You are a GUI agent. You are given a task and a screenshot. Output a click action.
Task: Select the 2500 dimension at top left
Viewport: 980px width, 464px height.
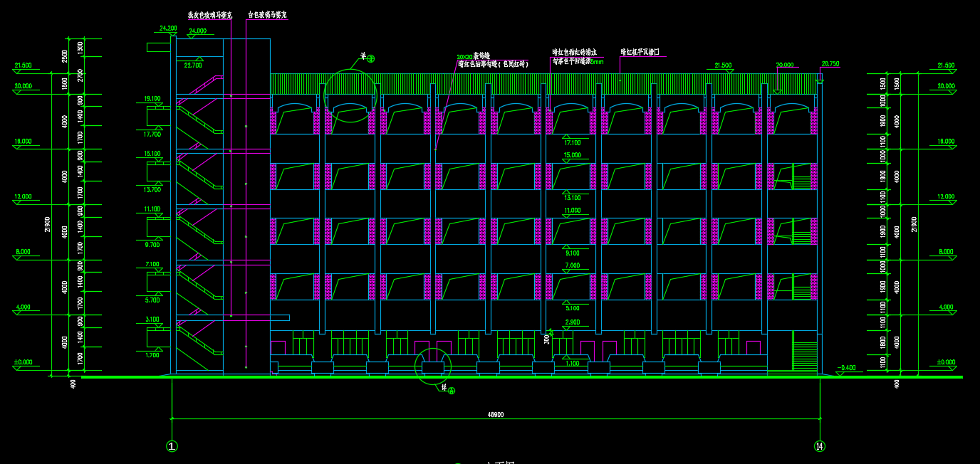(x=65, y=56)
